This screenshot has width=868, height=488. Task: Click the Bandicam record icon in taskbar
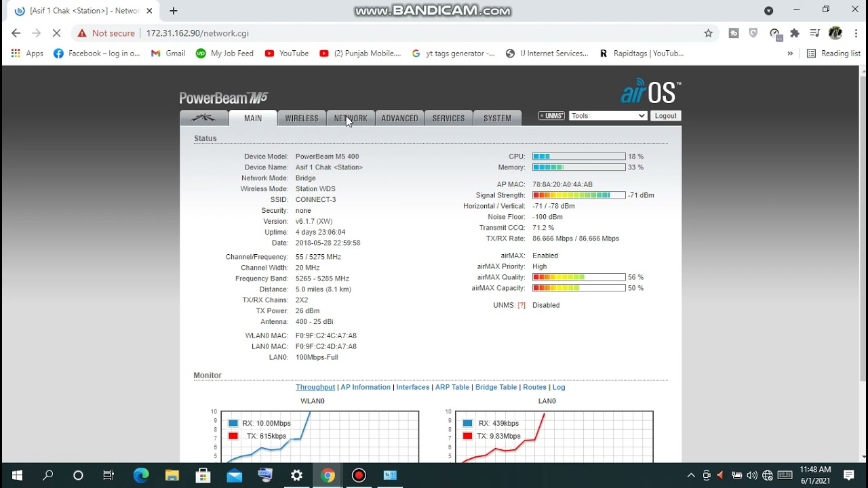359,475
